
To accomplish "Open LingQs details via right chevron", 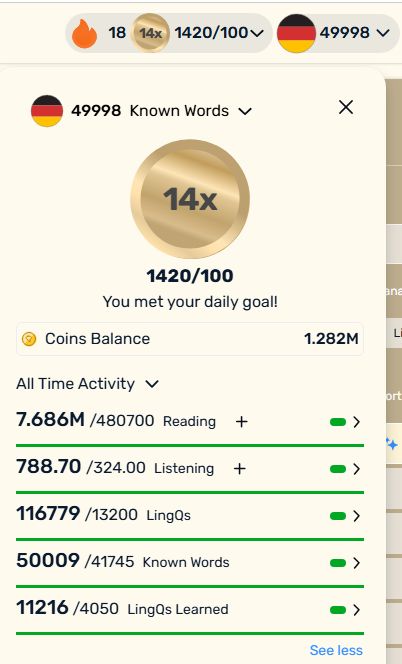I will pyautogui.click(x=357, y=516).
